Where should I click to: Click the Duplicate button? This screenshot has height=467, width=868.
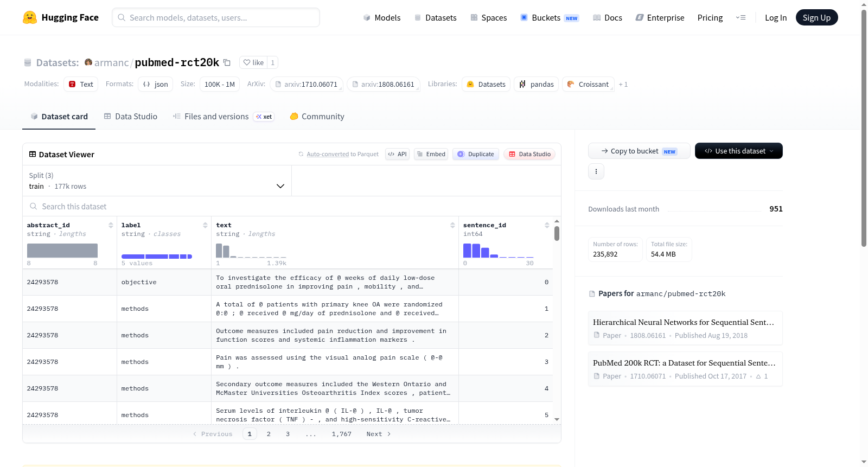point(476,154)
